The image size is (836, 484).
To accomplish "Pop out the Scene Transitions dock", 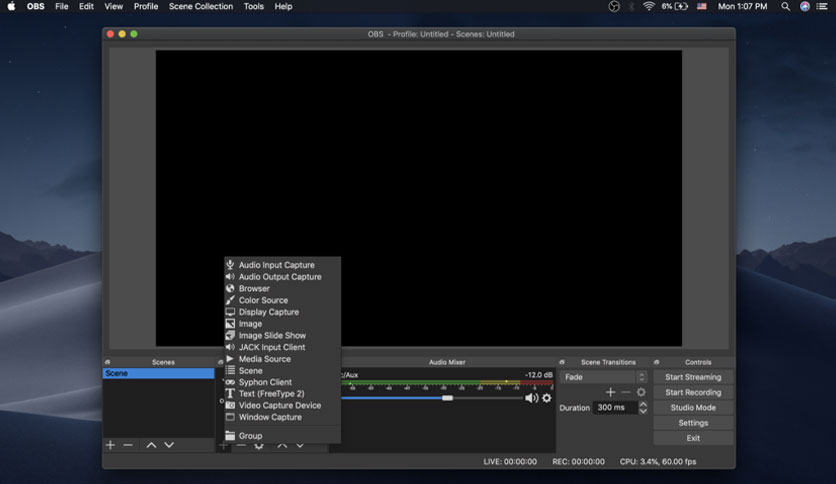I will (562, 362).
